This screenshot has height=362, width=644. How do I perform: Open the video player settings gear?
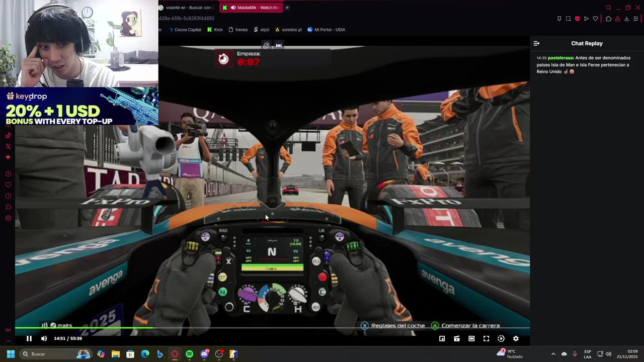516,338
